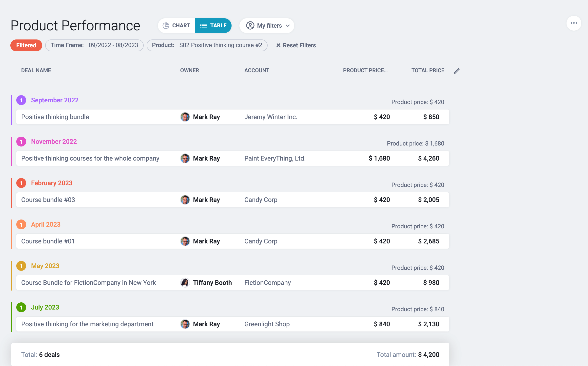Click Mark Ray's avatar in Positive thinking bundle row
This screenshot has height=366, width=588.
(x=185, y=117)
